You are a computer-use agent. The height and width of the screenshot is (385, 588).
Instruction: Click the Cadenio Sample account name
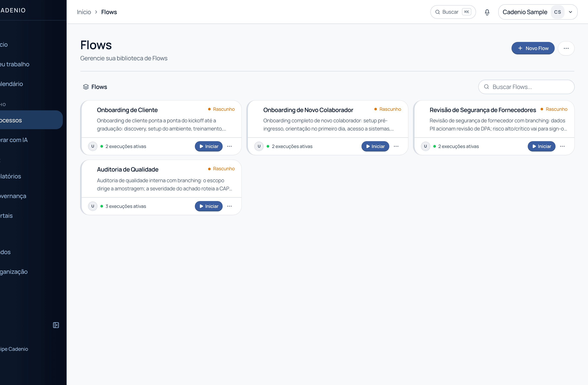point(525,12)
